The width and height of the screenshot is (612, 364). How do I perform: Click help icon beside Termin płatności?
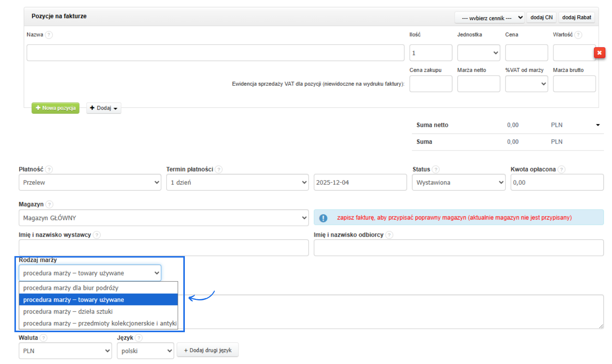tap(219, 170)
